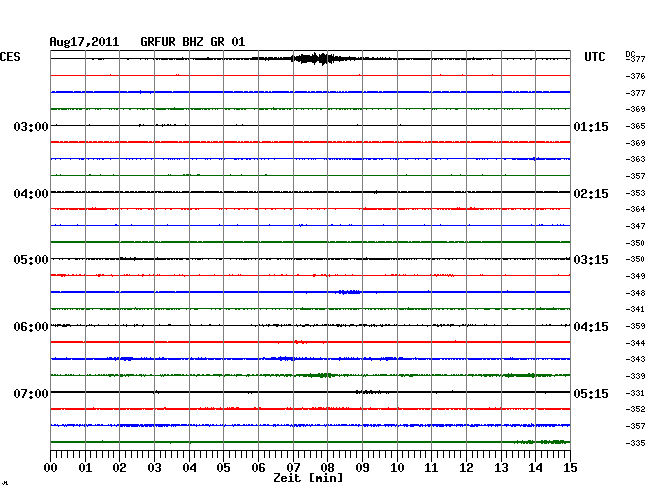
Task: Click the DC value -343
Action: pos(635,359)
